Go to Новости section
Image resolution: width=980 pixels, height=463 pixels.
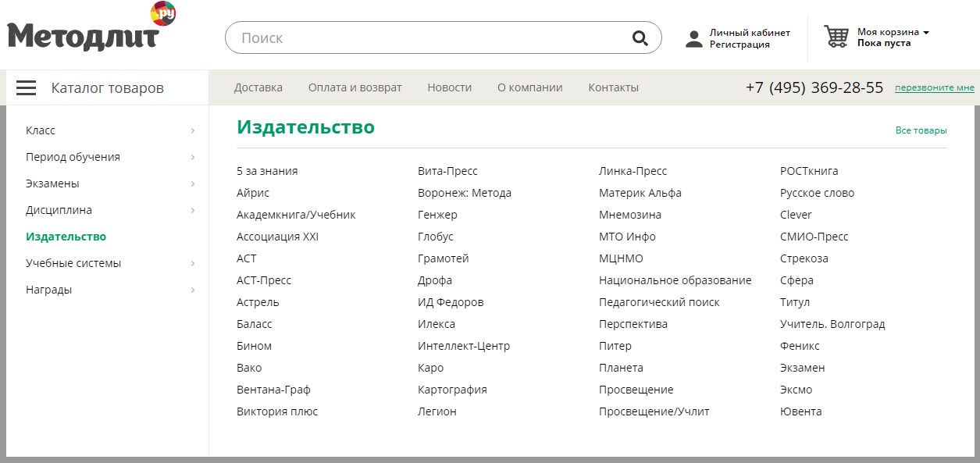click(x=450, y=87)
